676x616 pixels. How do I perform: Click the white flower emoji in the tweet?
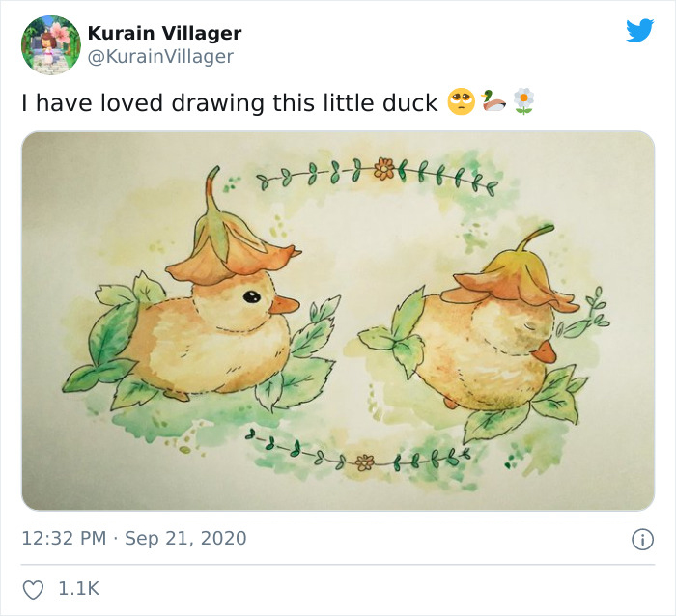[523, 101]
